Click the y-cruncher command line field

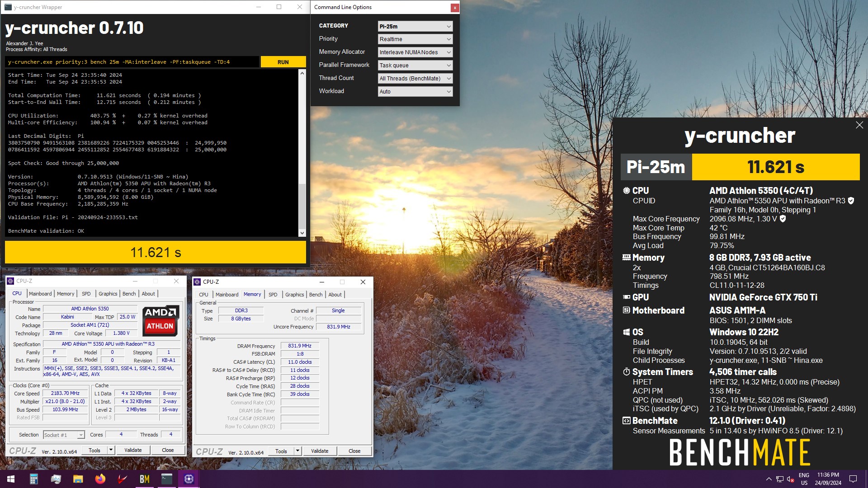pos(132,62)
